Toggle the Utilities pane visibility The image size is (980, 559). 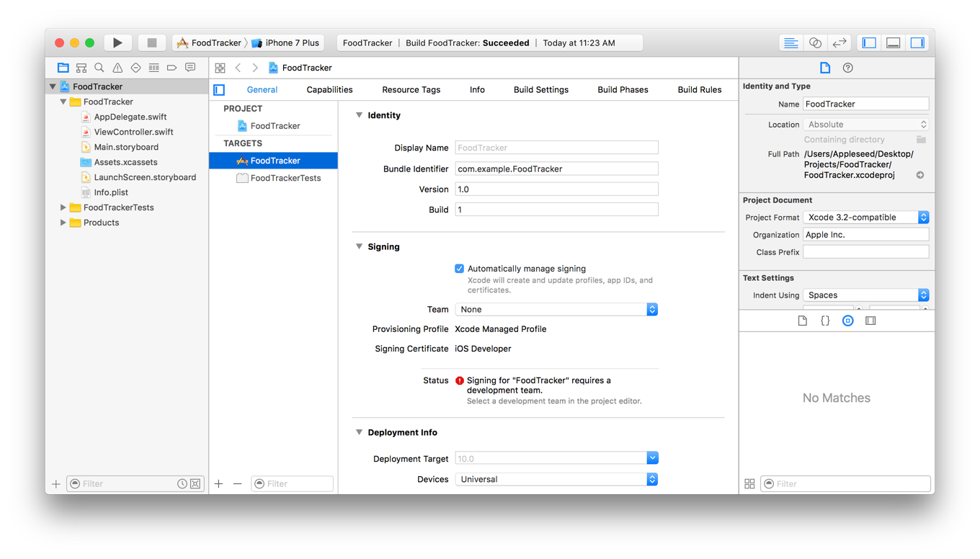point(917,43)
